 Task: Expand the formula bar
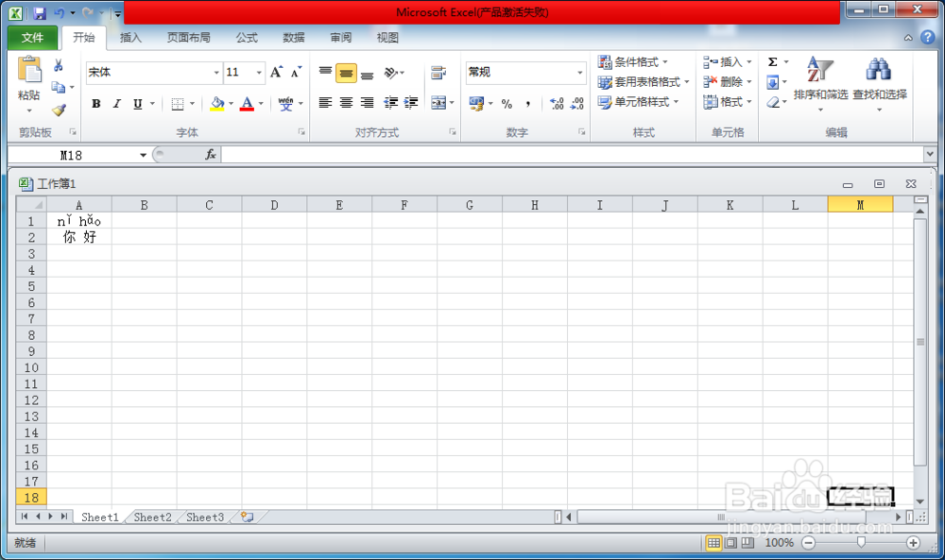click(x=929, y=154)
